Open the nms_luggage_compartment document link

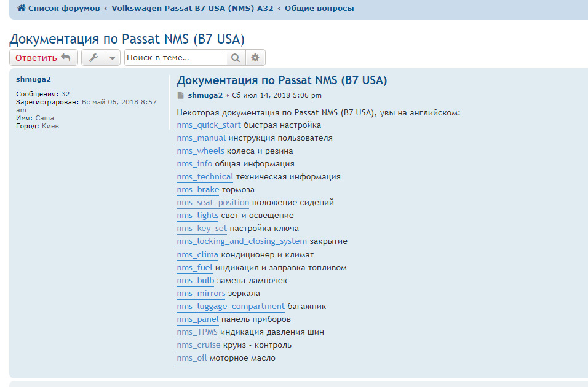click(x=231, y=307)
